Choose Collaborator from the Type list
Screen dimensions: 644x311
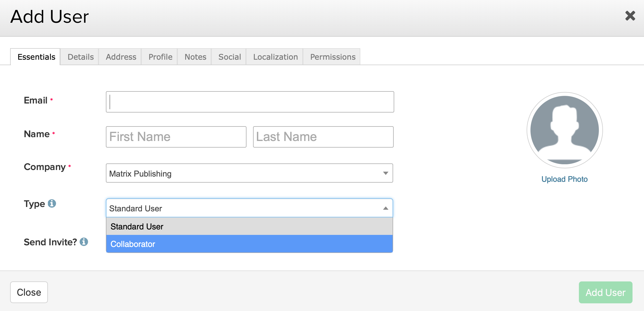[x=249, y=244]
